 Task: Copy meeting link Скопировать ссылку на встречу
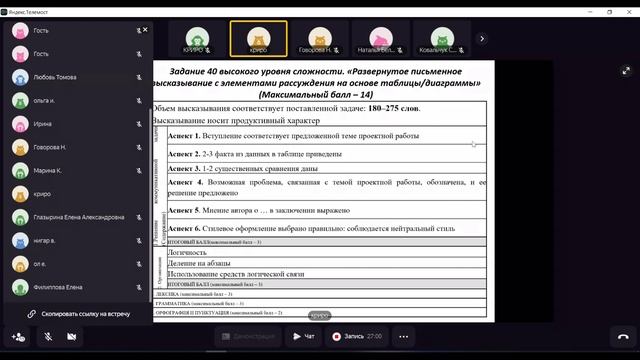pos(79,314)
